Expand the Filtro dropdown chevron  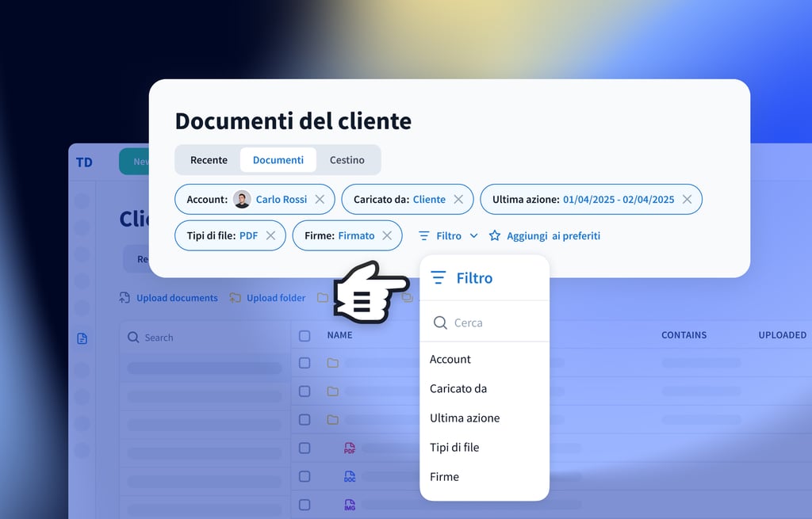(474, 235)
